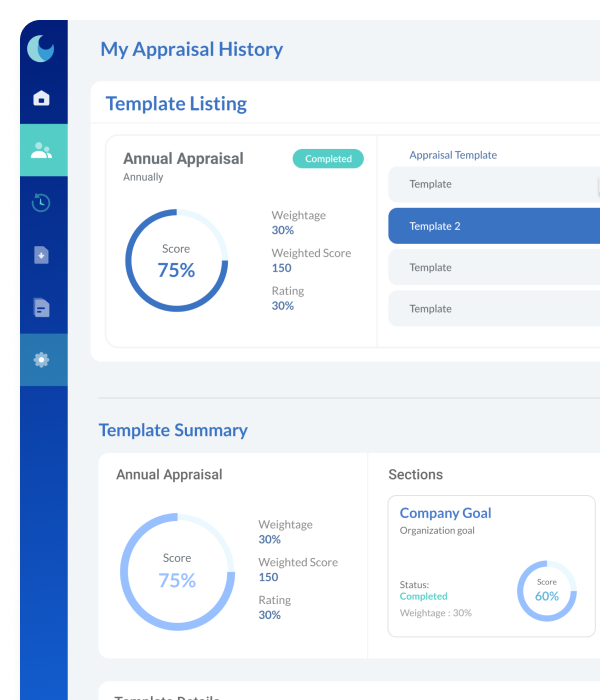Open the Company Goal section title
Screen dimensions: 600x700
coord(445,513)
